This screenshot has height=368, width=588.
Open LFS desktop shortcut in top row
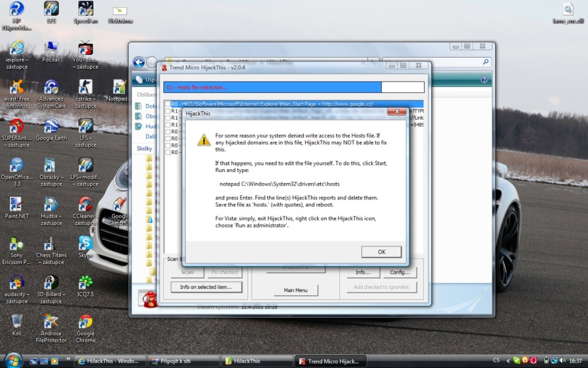[52, 13]
